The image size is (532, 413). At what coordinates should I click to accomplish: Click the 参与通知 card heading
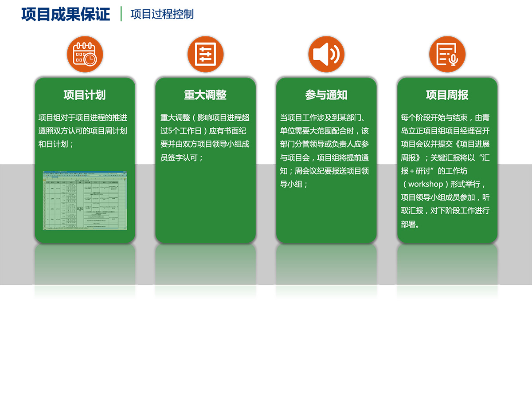click(326, 95)
